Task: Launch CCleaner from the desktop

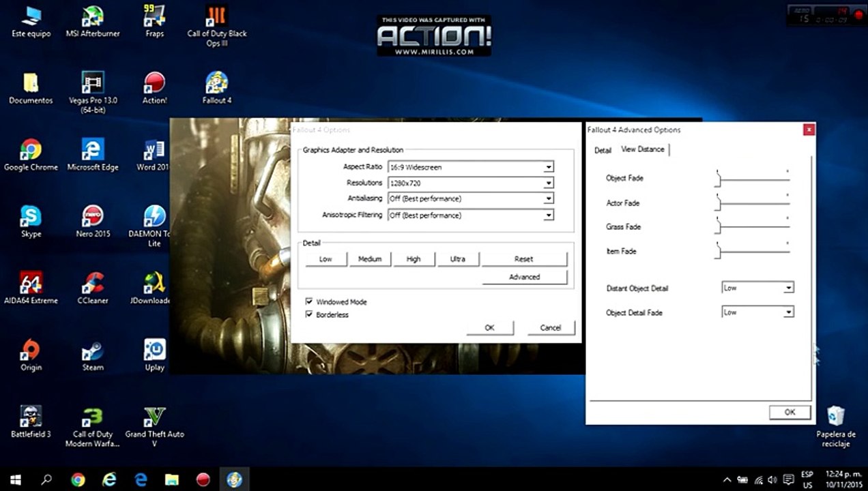Action: pos(93,289)
